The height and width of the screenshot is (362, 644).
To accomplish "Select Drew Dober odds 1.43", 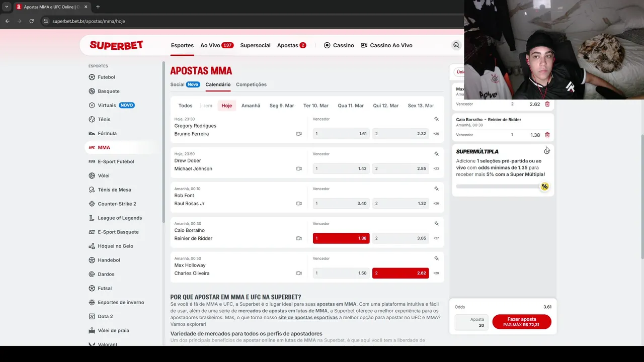I will click(x=341, y=168).
